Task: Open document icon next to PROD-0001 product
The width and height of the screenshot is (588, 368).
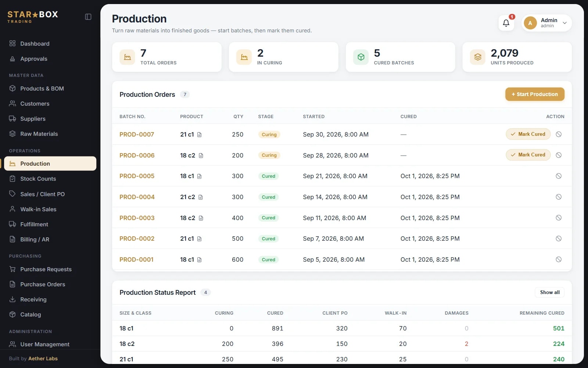Action: pos(200,260)
